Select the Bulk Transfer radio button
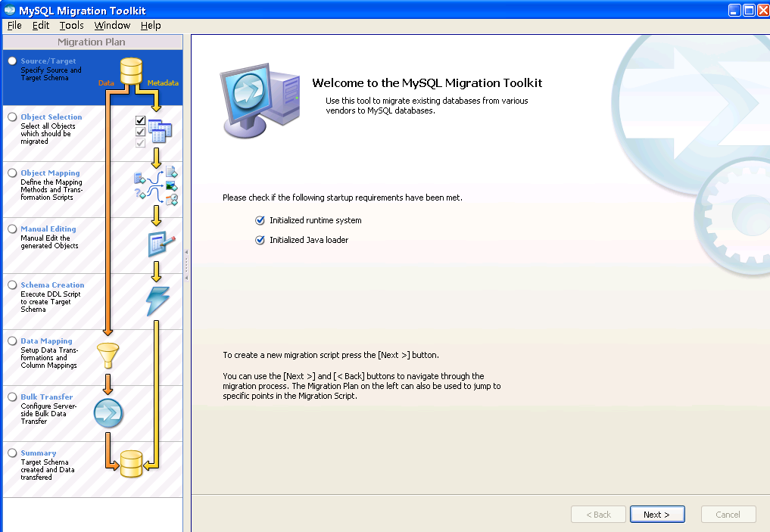Image resolution: width=770 pixels, height=532 pixels. point(12,397)
